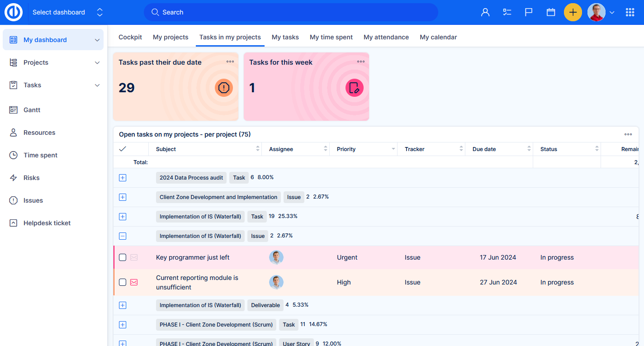Collapse the Implementation of IS Issue group
The image size is (644, 346).
click(x=123, y=236)
